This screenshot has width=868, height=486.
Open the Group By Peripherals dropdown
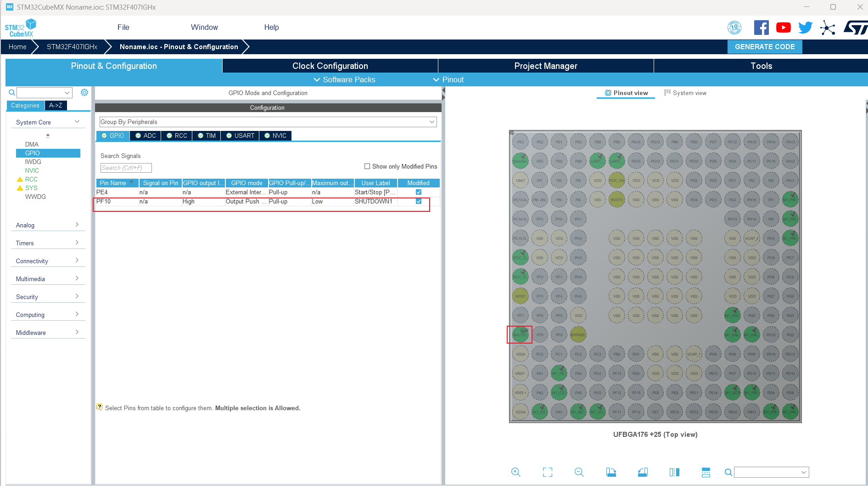pos(268,122)
